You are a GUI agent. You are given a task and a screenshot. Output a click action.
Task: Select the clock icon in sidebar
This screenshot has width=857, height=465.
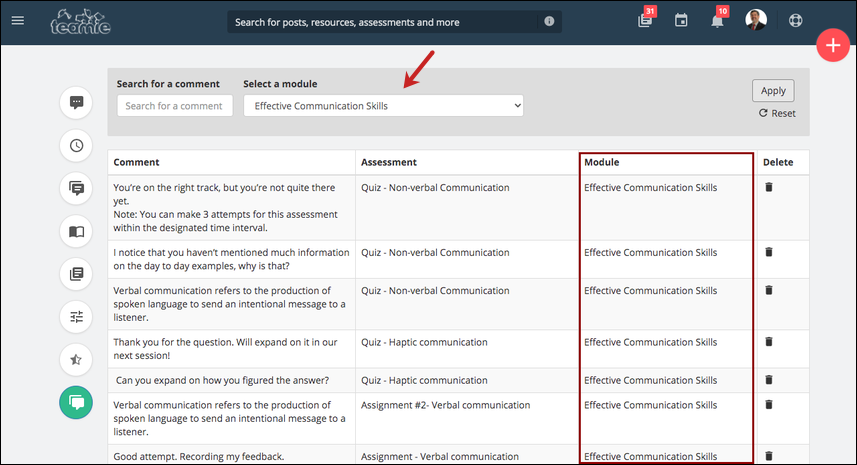[x=77, y=145]
